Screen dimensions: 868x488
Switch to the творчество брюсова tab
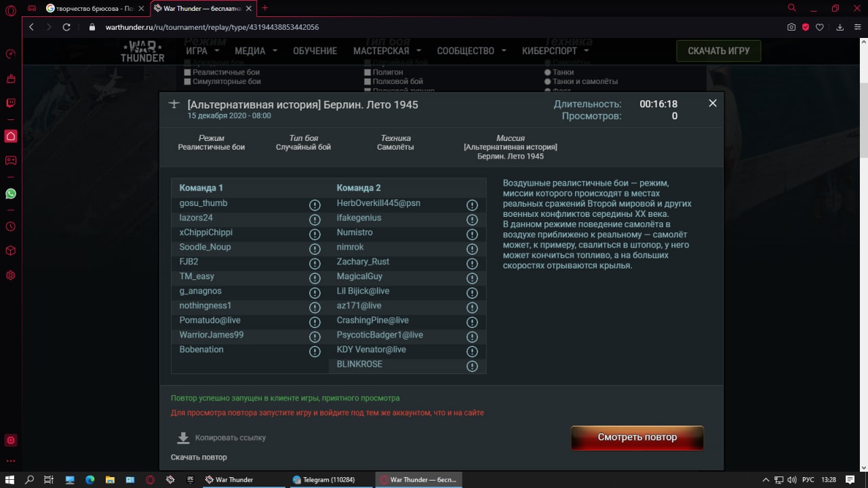(94, 8)
